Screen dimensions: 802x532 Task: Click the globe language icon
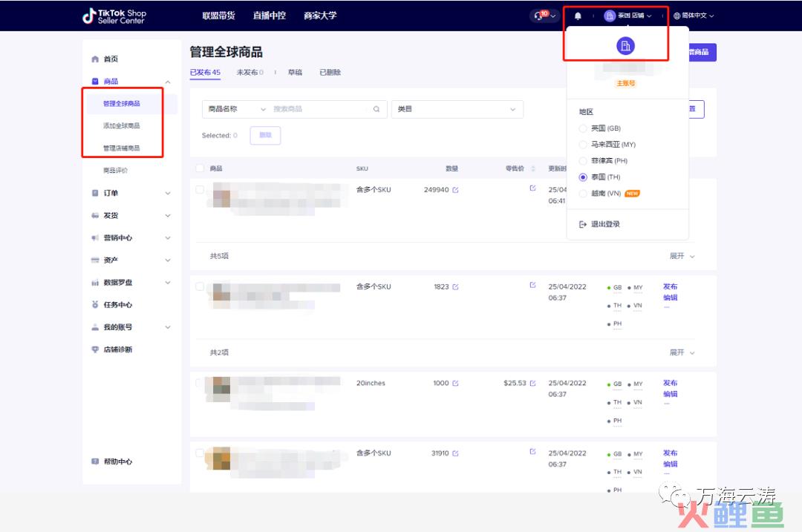coord(677,16)
